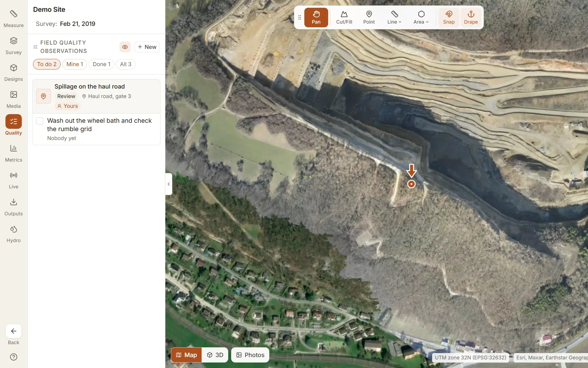Switch to 3D view
Viewport: 588px width, 368px height.
click(215, 355)
